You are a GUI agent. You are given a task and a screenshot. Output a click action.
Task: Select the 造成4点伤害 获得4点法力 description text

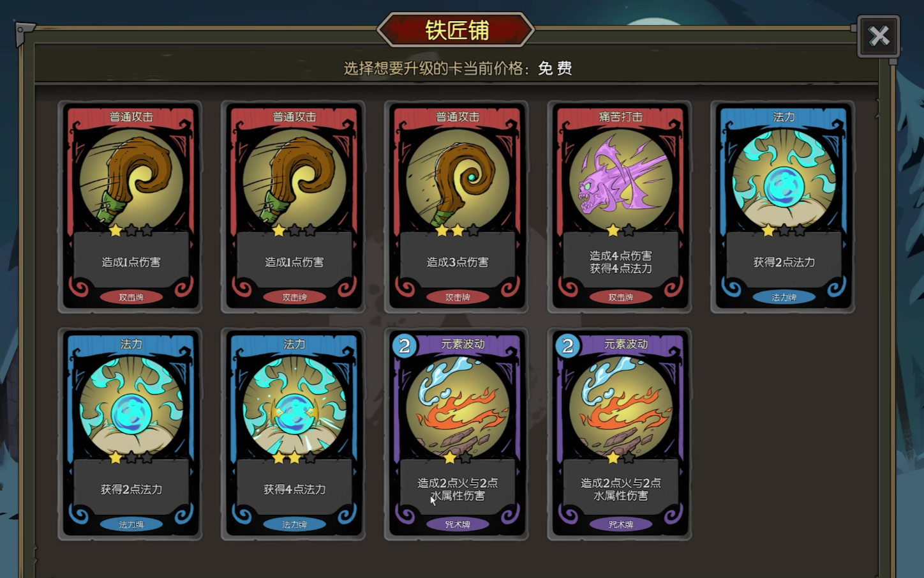[620, 262]
